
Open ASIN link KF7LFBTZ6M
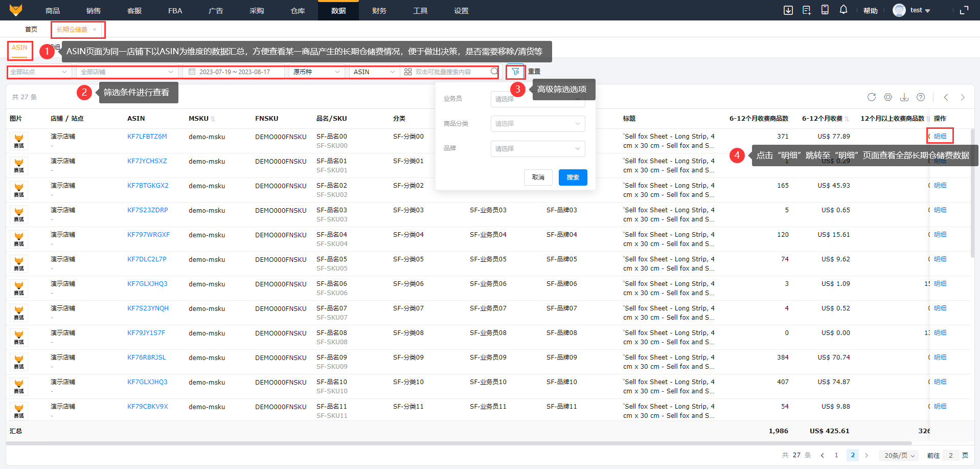147,137
